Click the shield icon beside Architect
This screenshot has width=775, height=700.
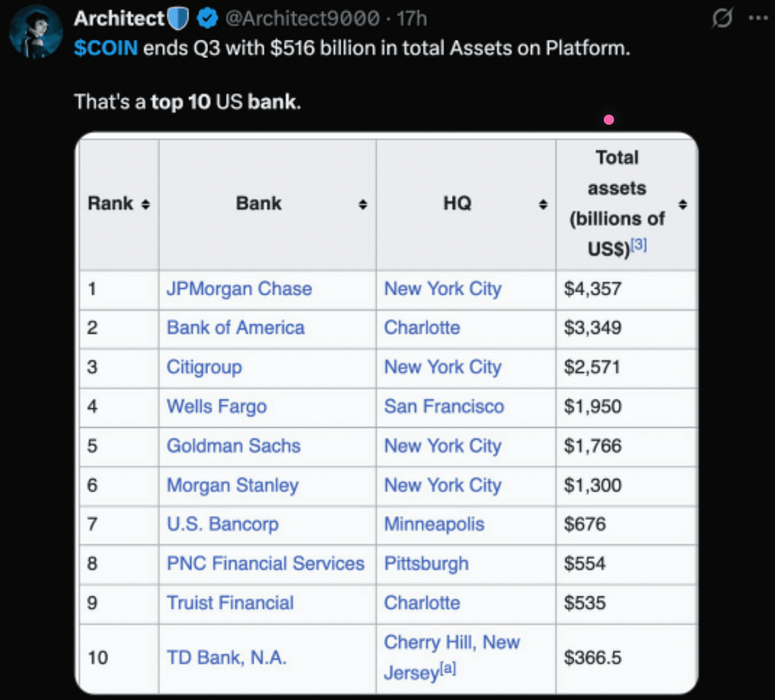(x=179, y=19)
